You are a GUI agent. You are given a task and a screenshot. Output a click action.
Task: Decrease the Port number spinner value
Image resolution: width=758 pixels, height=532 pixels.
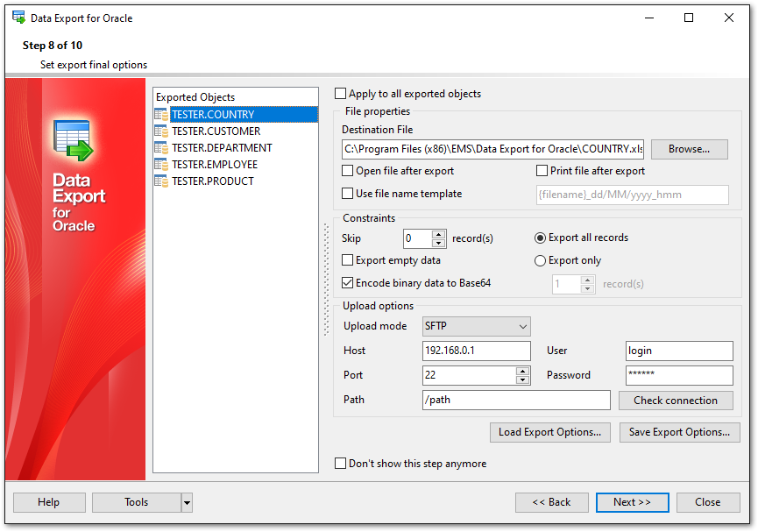[x=523, y=379]
